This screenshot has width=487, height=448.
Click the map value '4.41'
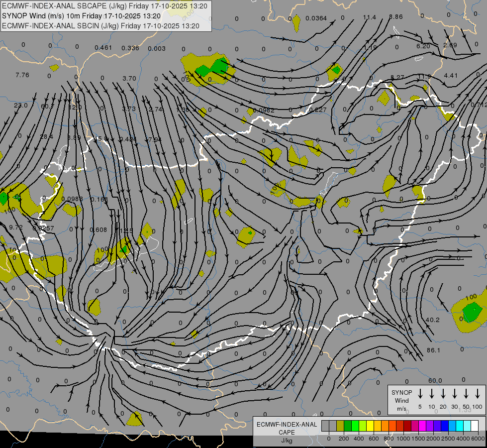pyautogui.click(x=451, y=75)
